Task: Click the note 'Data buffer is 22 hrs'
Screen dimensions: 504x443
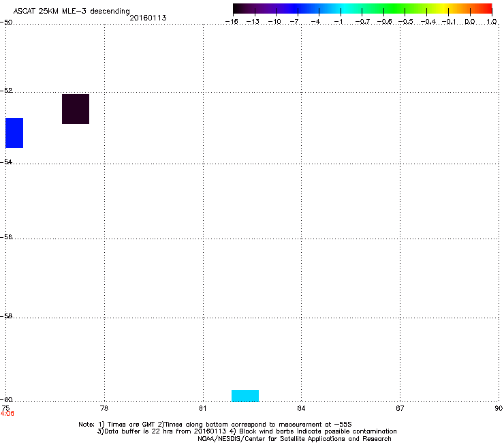Action: (x=139, y=431)
